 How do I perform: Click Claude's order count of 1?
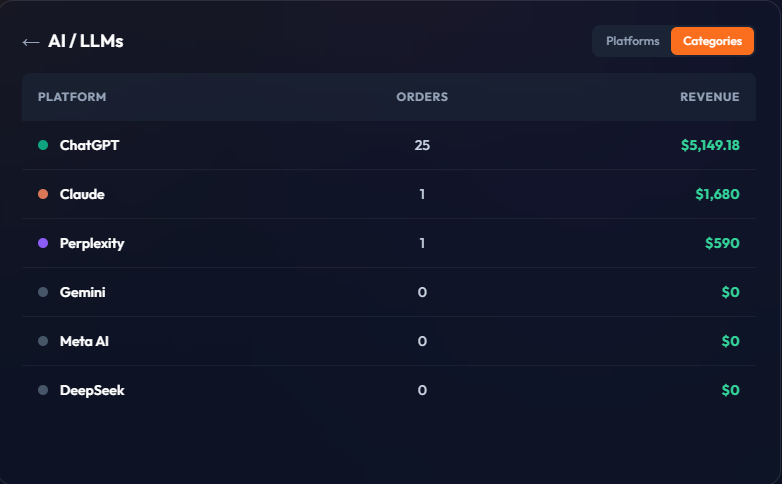point(422,194)
